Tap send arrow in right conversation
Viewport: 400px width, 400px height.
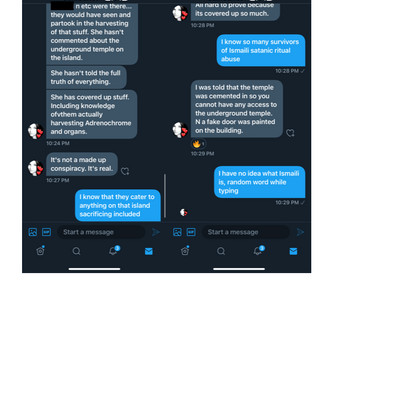click(x=300, y=232)
